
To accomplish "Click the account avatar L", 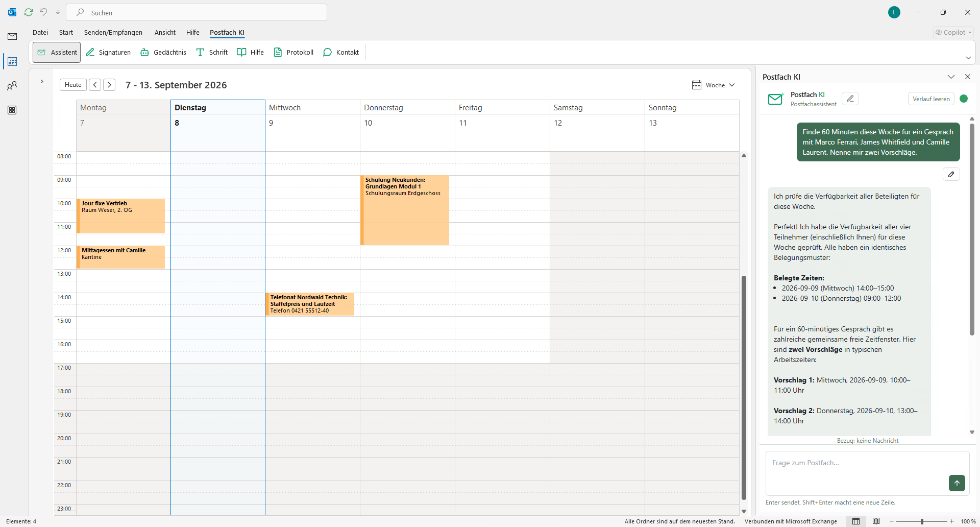I will (x=894, y=12).
